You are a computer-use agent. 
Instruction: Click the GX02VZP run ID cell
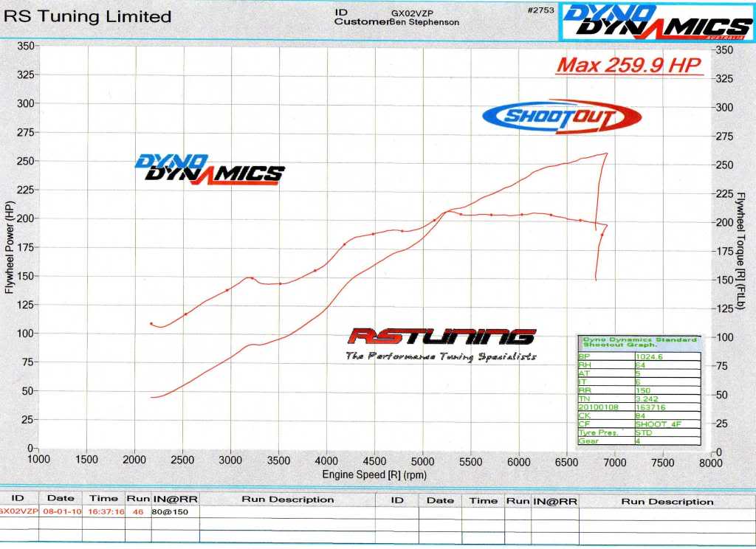tap(18, 511)
